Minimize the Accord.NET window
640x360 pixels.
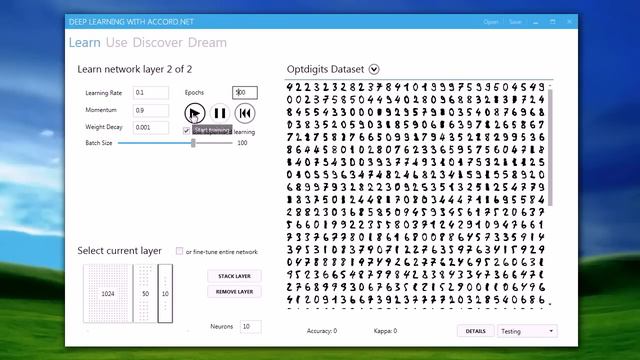click(x=536, y=22)
